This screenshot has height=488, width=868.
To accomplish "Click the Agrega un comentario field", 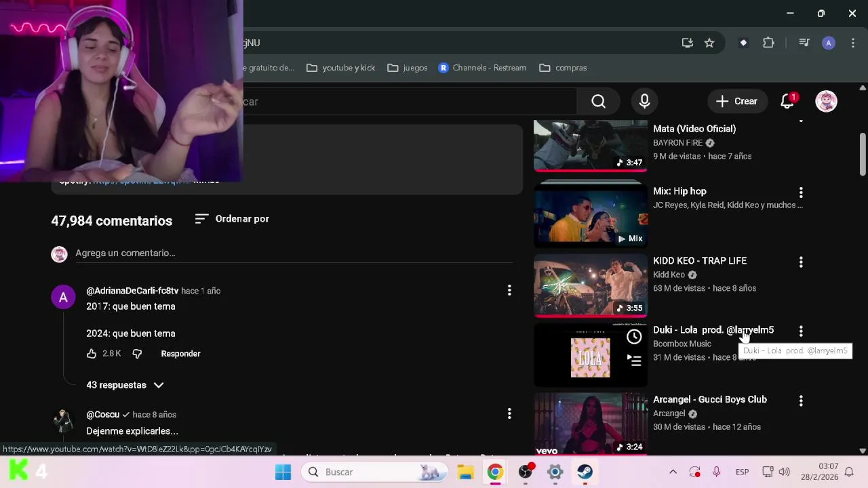I will pos(294,253).
